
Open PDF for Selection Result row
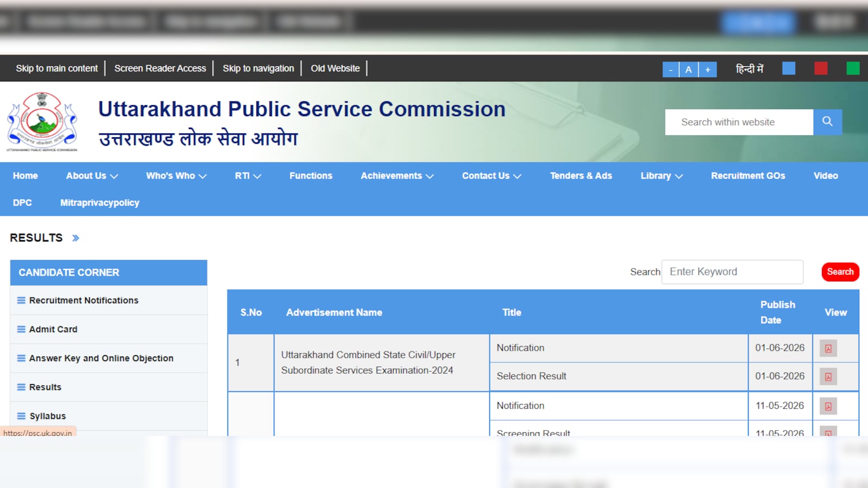828,376
